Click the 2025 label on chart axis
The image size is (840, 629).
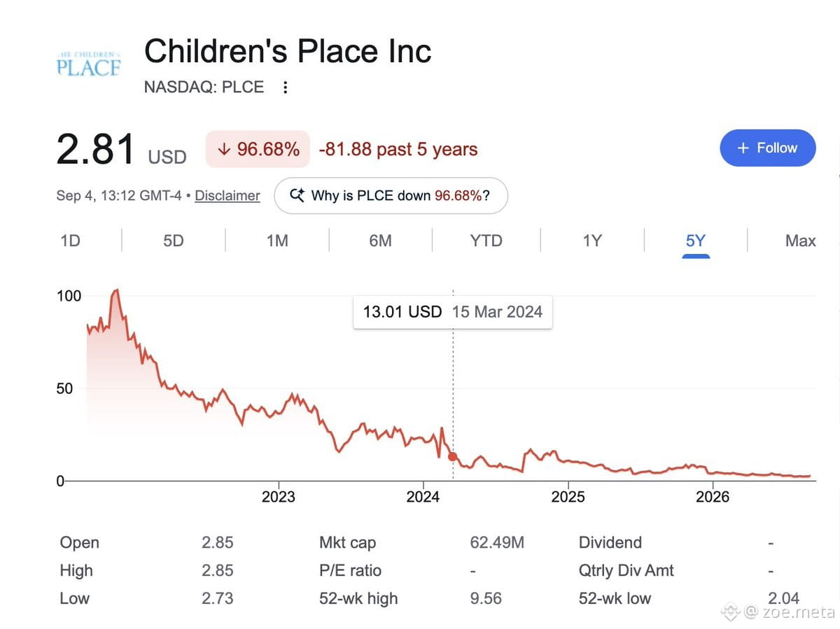click(568, 497)
